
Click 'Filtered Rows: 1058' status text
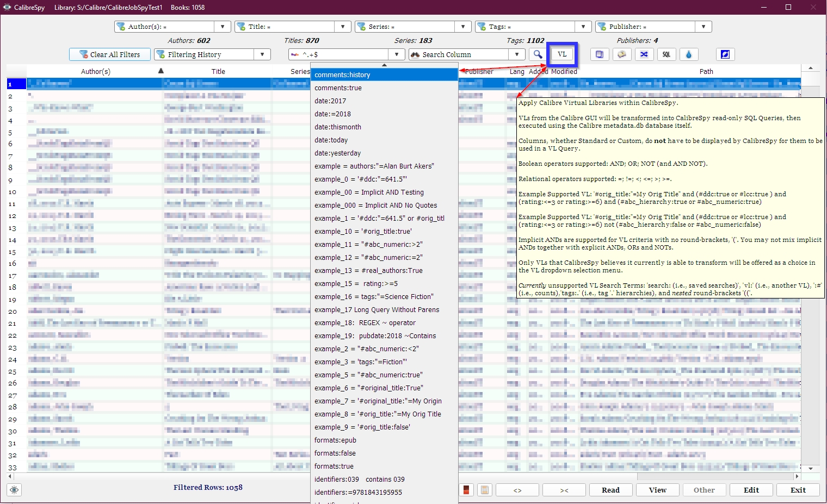pyautogui.click(x=208, y=487)
